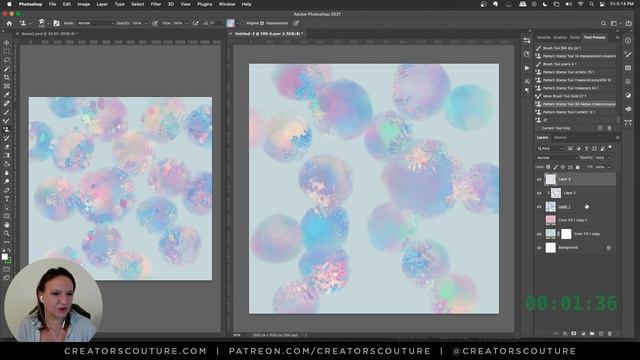This screenshot has width=640, height=360.
Task: Open the layer Opacity dropdown
Action: click(609, 158)
